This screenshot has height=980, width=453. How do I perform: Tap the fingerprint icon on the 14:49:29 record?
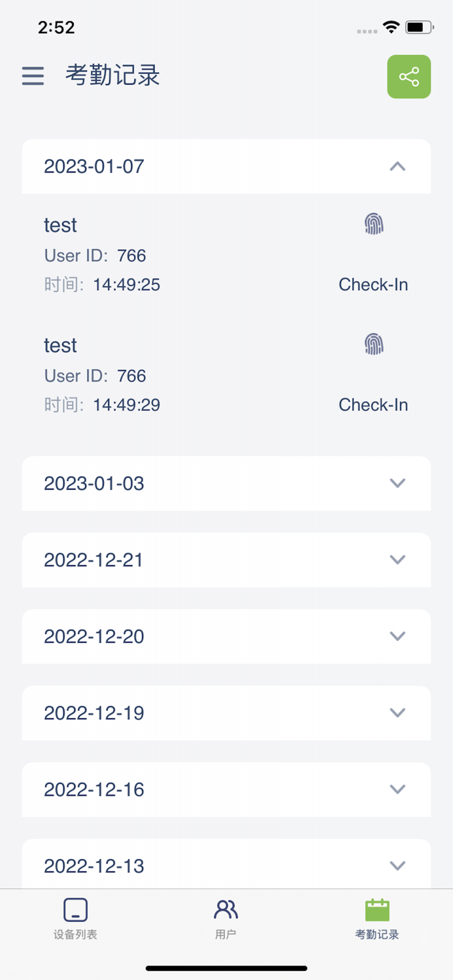point(374,344)
